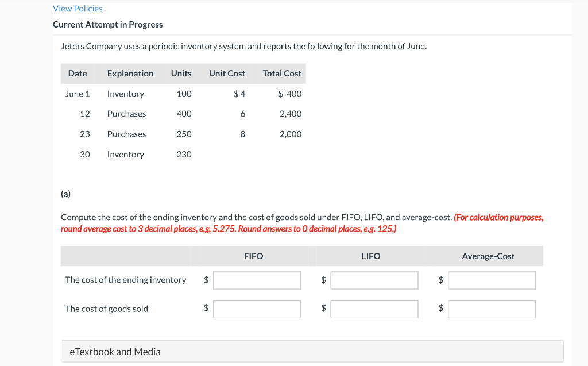
Task: Click the Total Cost column header
Action: (x=281, y=74)
